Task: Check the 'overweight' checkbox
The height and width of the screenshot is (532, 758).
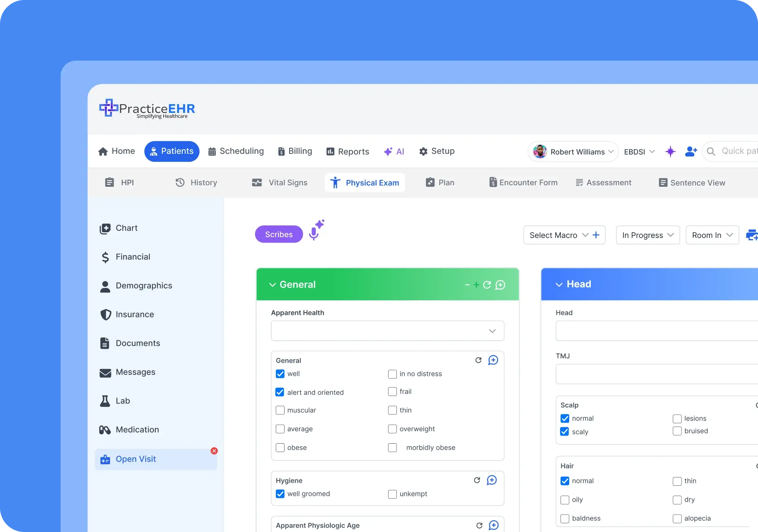Action: 392,429
